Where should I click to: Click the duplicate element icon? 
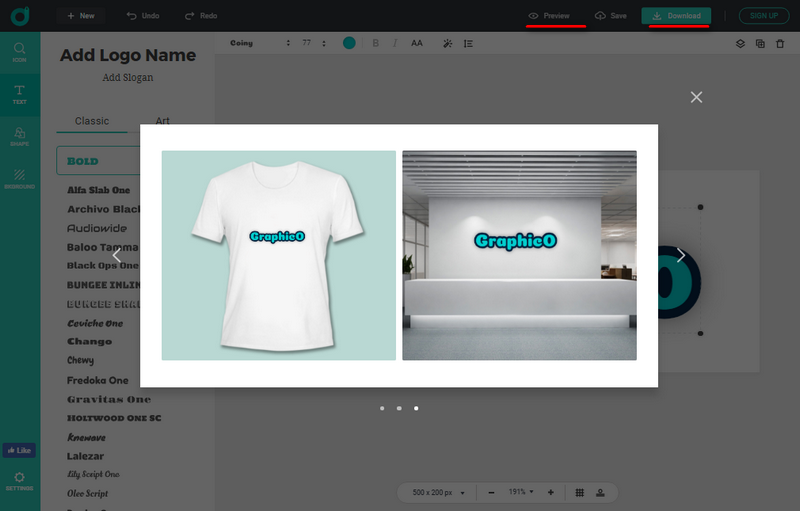[760, 44]
